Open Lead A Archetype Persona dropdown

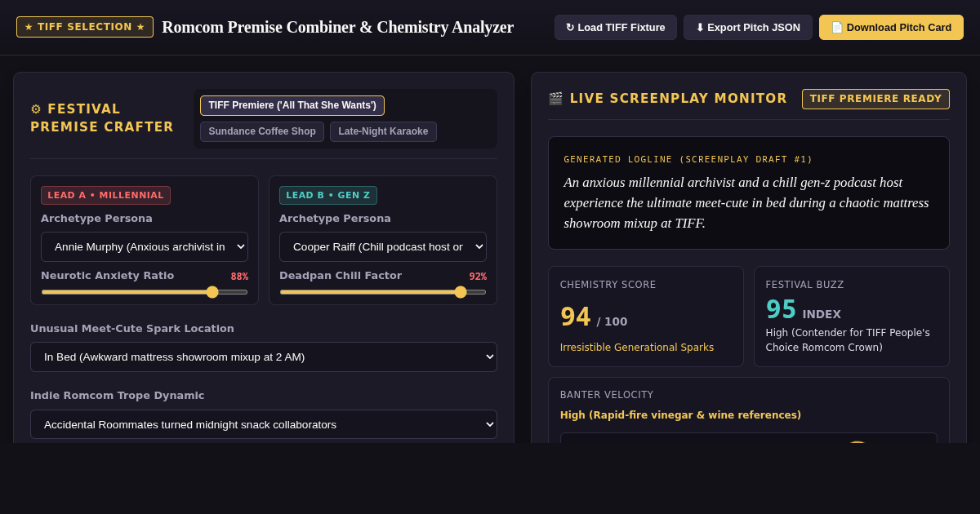(145, 246)
